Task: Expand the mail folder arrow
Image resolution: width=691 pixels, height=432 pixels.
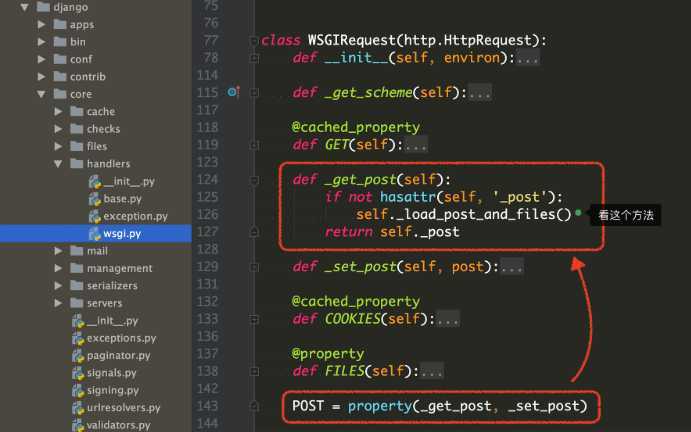Action: click(58, 251)
